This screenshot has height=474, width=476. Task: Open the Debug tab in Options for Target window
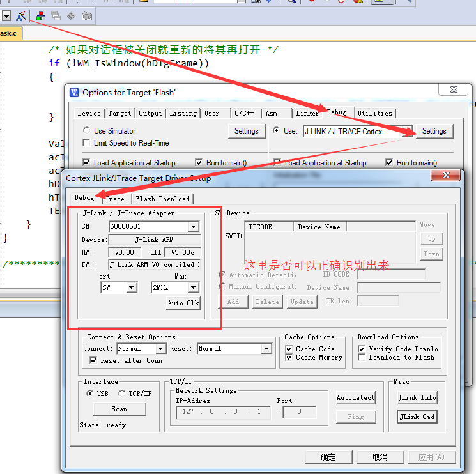point(337,112)
